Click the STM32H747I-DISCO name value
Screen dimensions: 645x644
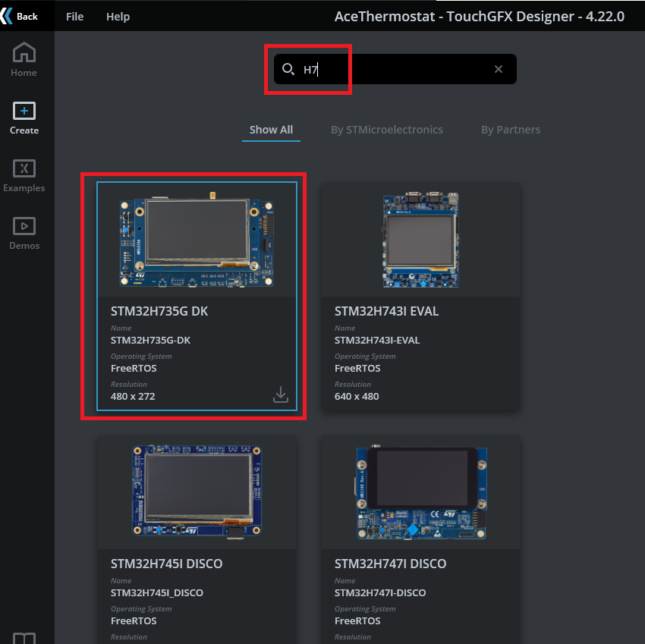[379, 592]
